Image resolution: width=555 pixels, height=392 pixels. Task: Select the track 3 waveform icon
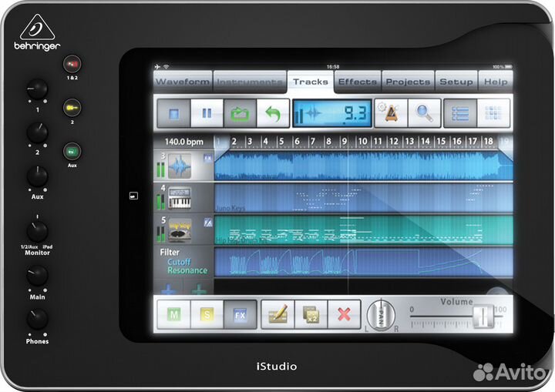180,166
